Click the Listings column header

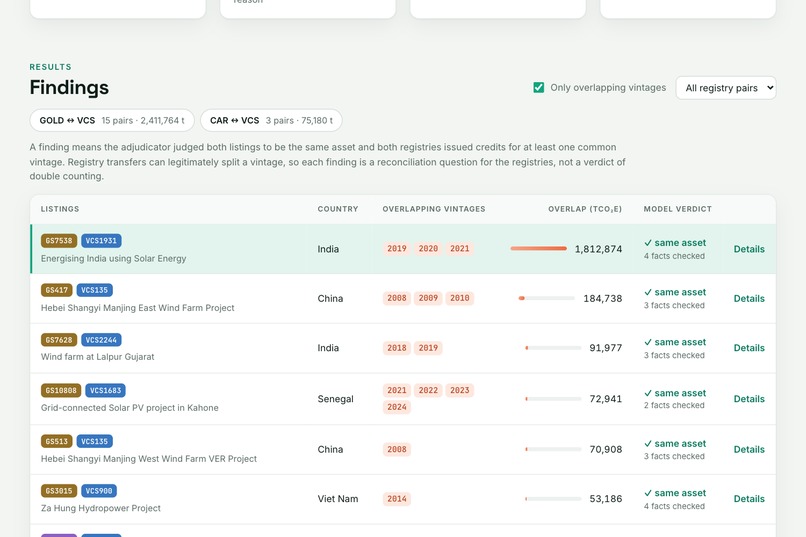60,209
